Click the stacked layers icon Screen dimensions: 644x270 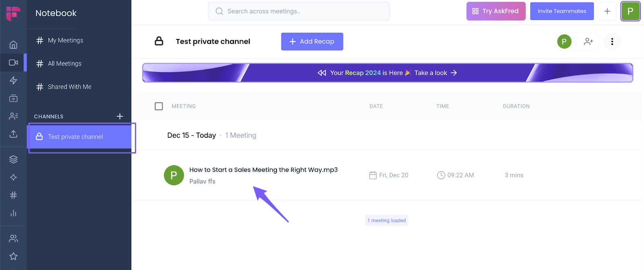tap(13, 160)
